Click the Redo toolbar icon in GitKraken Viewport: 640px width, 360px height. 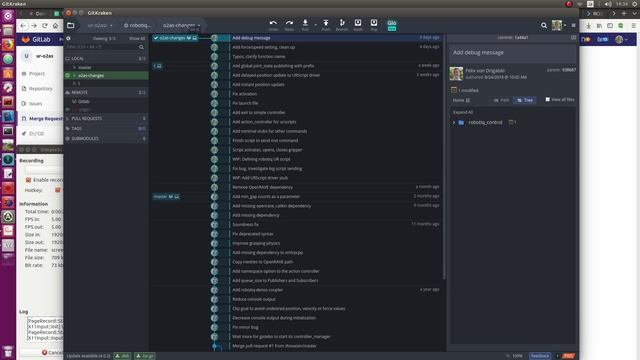coord(289,23)
